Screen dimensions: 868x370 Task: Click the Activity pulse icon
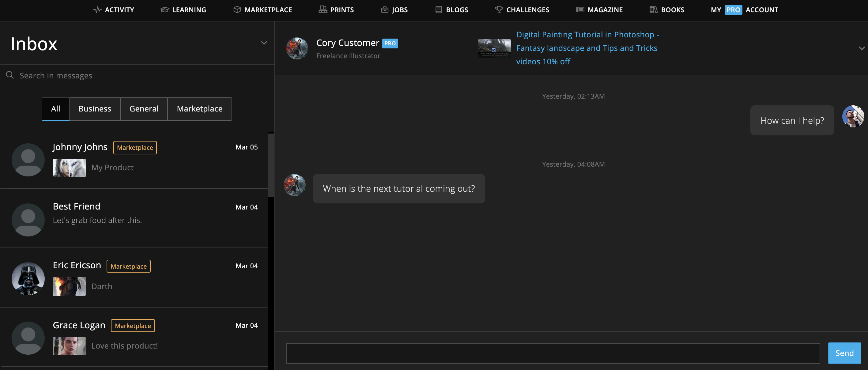(97, 10)
